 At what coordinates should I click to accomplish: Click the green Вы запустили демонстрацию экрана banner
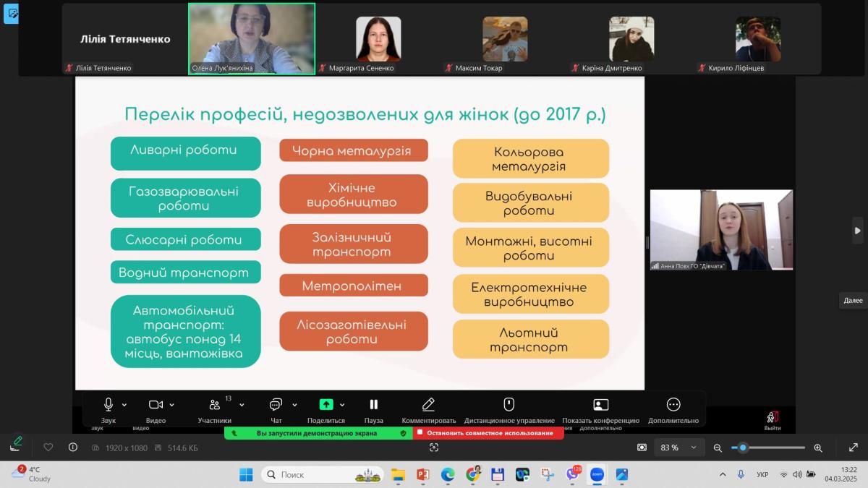[x=318, y=433]
